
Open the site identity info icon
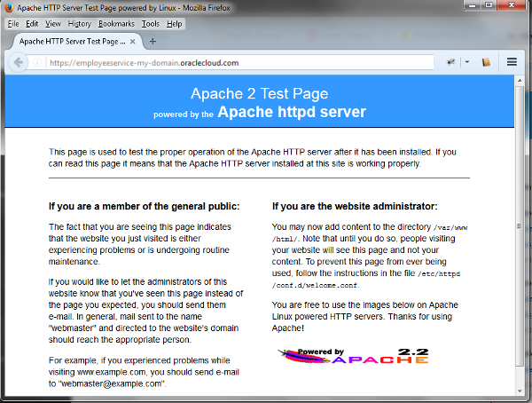point(37,62)
